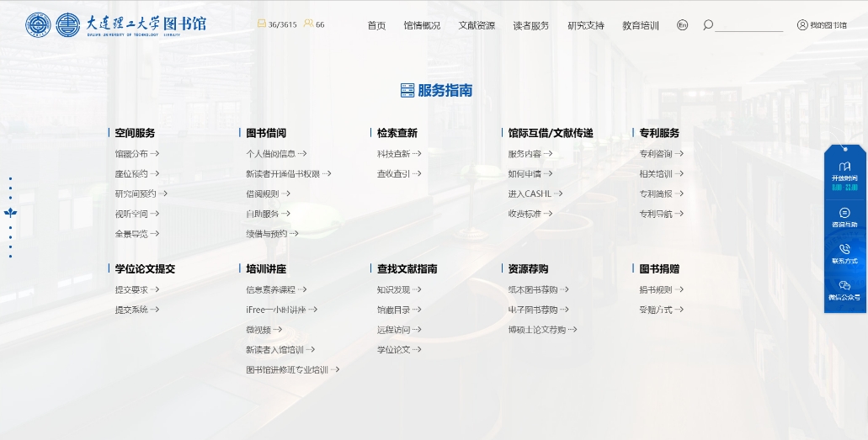Jump to first section dot in left navigation
Image resolution: width=868 pixels, height=440 pixels.
10,178
